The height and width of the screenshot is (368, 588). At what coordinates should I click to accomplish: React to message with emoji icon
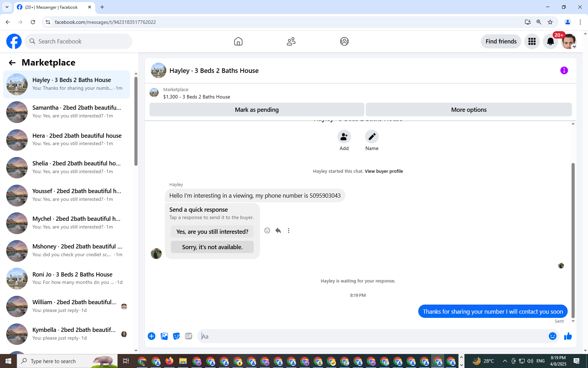tap(267, 231)
